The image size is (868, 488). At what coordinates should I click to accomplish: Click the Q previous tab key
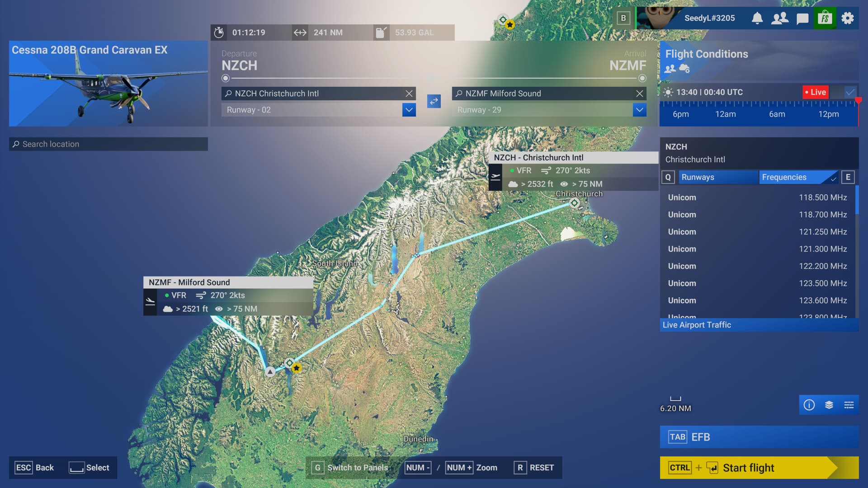(668, 177)
